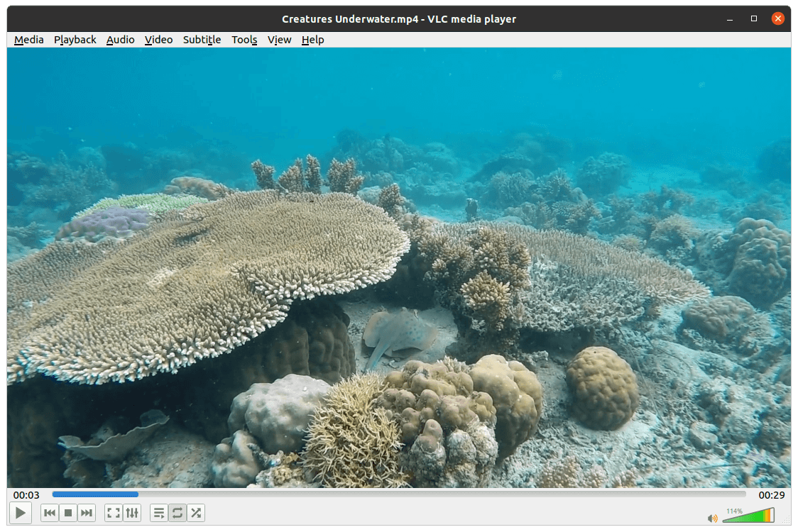The width and height of the screenshot is (798, 532).
Task: Open the Playback menu
Action: click(x=75, y=40)
